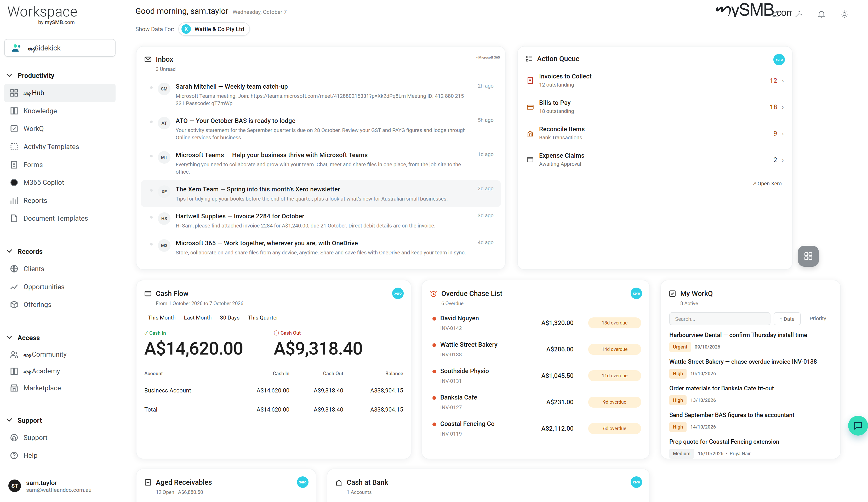868x502 pixels.
Task: Collapse the Support section chevron
Action: tap(10, 420)
